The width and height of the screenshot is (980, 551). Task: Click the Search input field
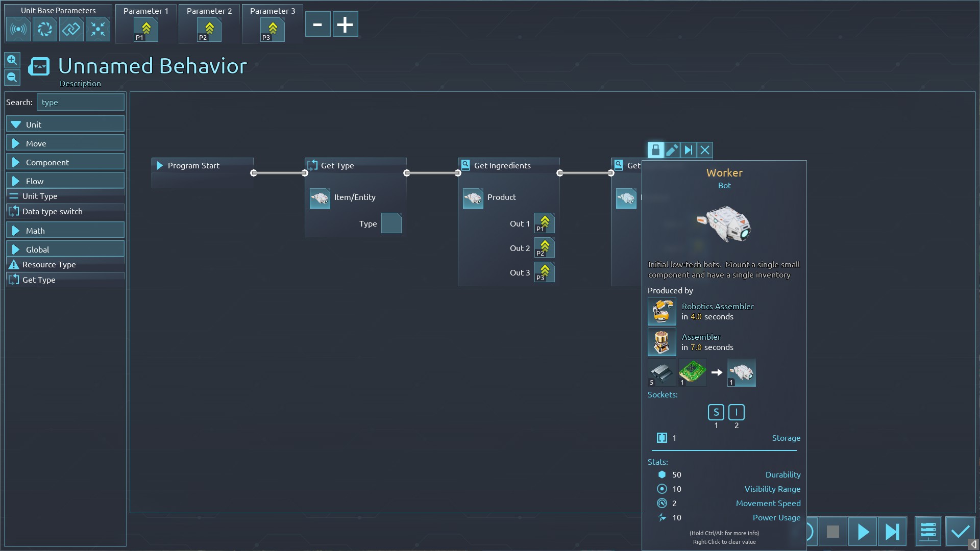(x=81, y=102)
